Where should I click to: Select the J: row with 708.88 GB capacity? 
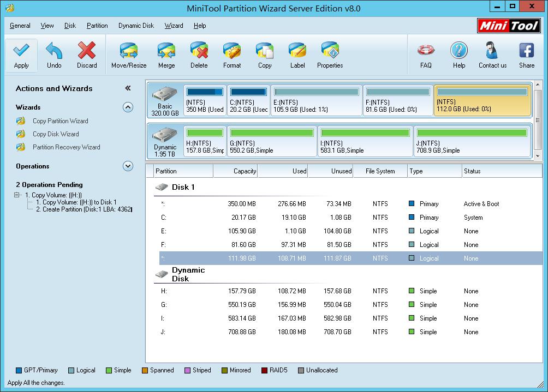coord(350,332)
